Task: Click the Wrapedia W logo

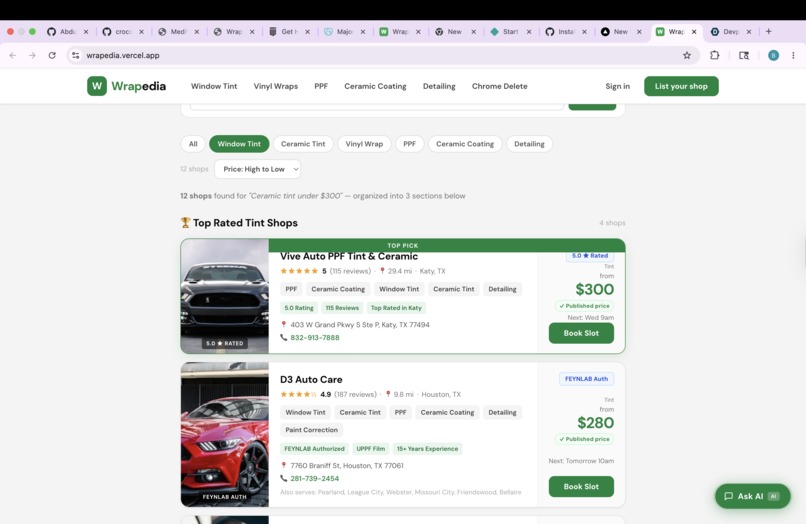Action: tap(97, 86)
